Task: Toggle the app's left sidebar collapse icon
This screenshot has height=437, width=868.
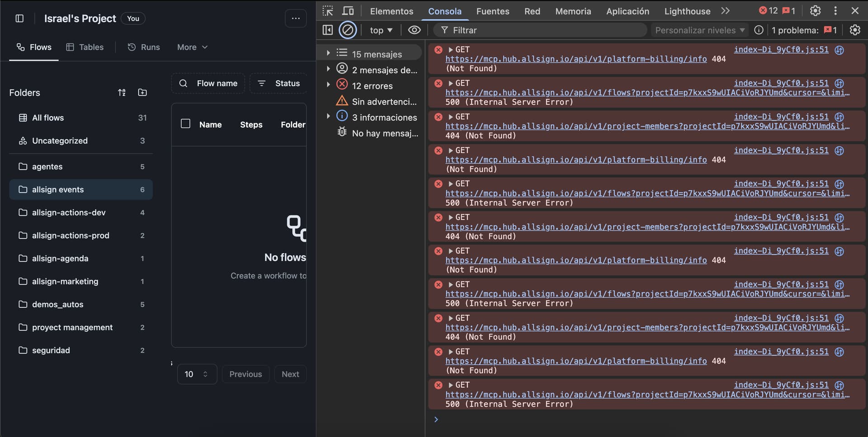Action: coord(19,19)
